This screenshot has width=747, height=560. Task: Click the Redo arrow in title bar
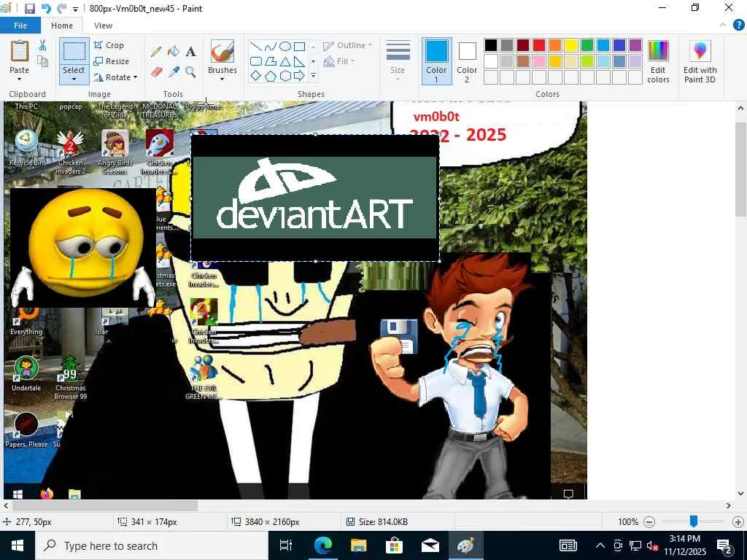pos(61,9)
